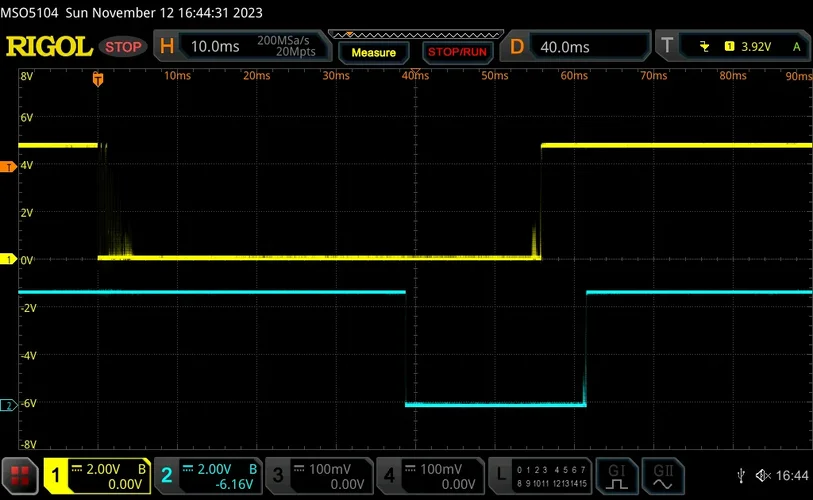Open the GII waveform generator icon

tap(662, 475)
